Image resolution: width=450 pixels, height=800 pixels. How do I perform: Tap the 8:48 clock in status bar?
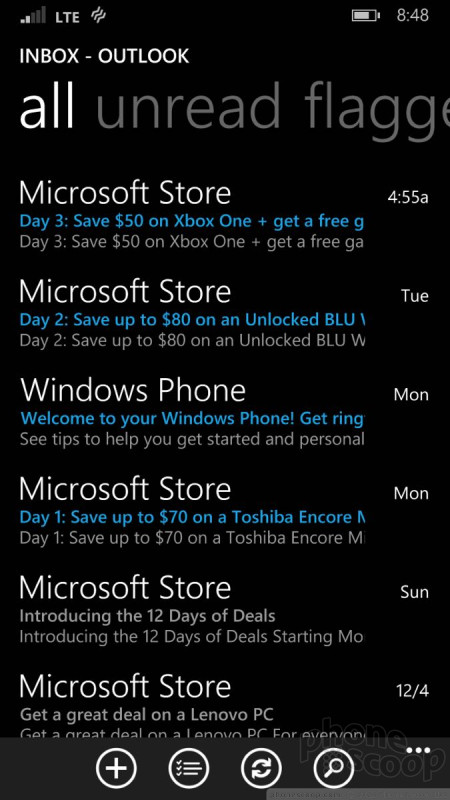[412, 15]
